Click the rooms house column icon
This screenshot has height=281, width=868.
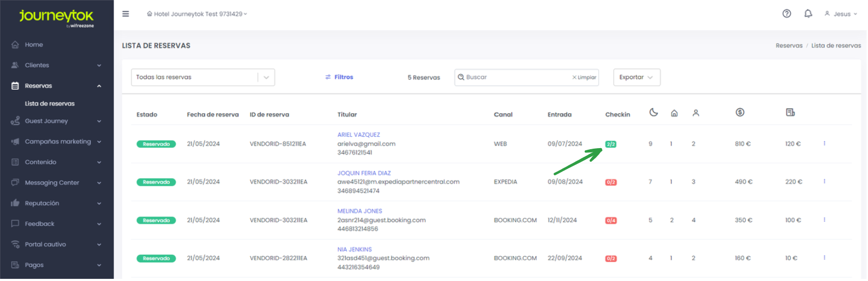(674, 113)
